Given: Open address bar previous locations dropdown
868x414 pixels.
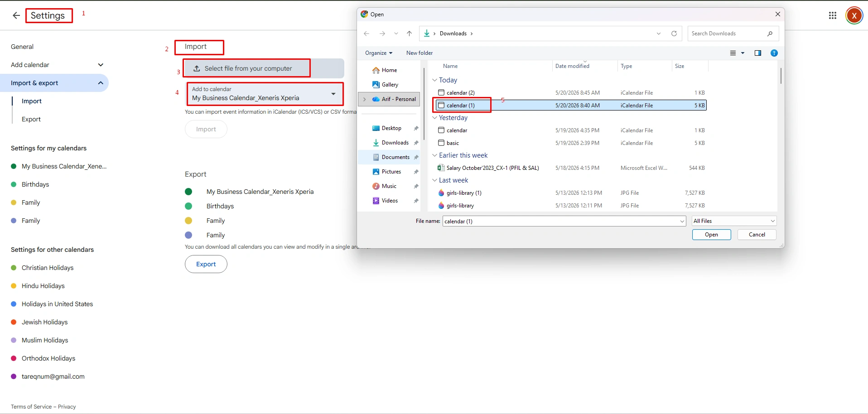Looking at the screenshot, I should 659,34.
